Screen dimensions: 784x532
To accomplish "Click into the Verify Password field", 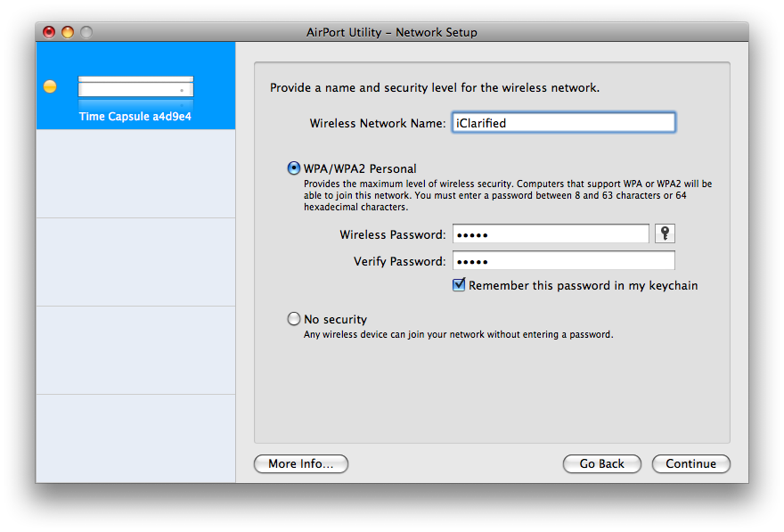I will [x=563, y=261].
